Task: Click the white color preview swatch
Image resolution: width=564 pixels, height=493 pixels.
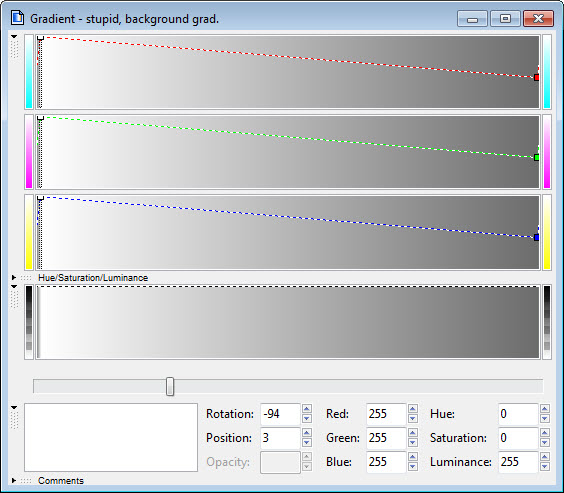Action: 111,437
